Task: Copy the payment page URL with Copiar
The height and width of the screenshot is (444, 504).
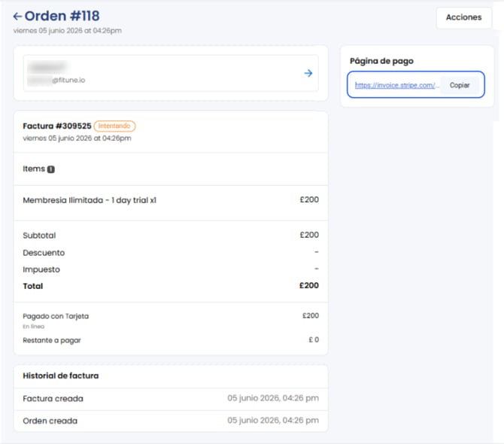Action: pyautogui.click(x=460, y=85)
